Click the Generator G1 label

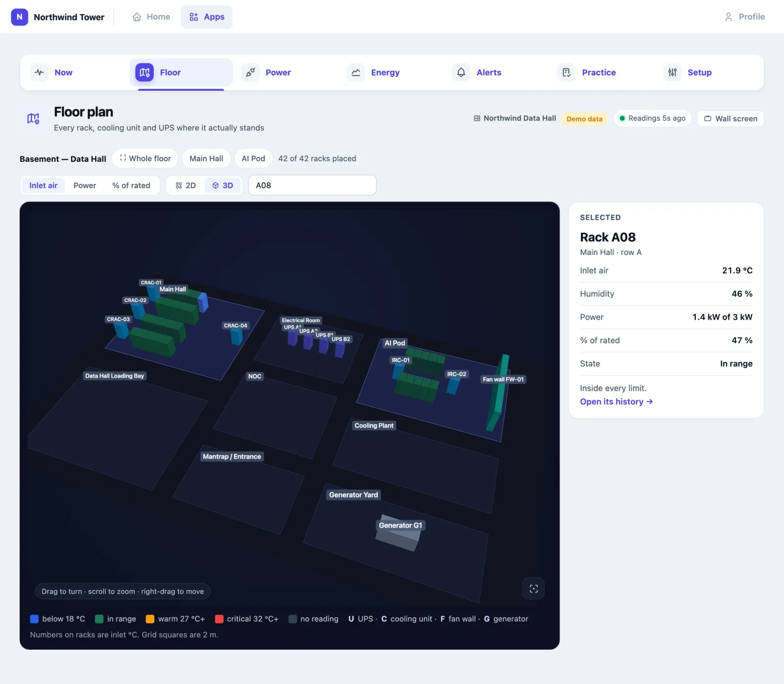tap(400, 525)
